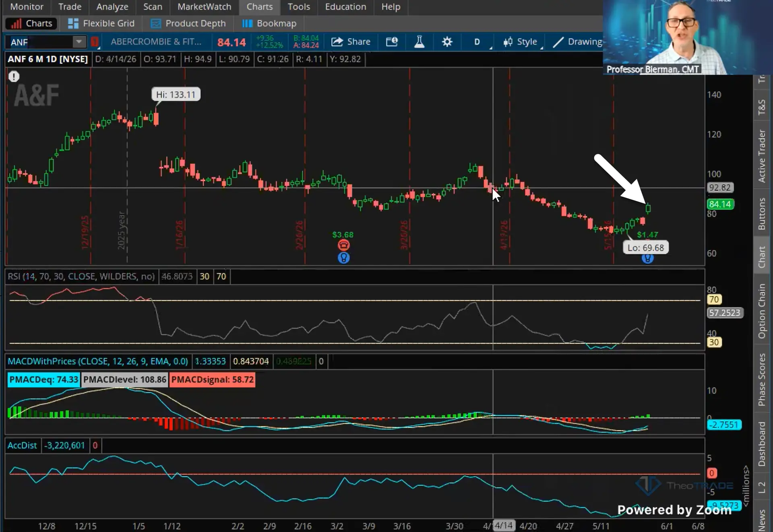Toggle the T&S sidebar panel
The height and width of the screenshot is (532, 773).
pos(761,107)
